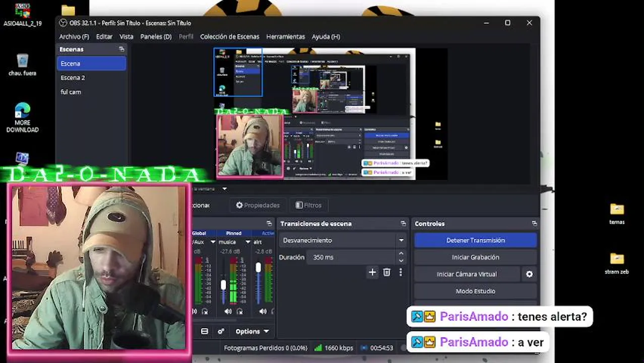644x363 pixels.
Task: Open the Ayuda (H) menu
Action: pyautogui.click(x=326, y=37)
